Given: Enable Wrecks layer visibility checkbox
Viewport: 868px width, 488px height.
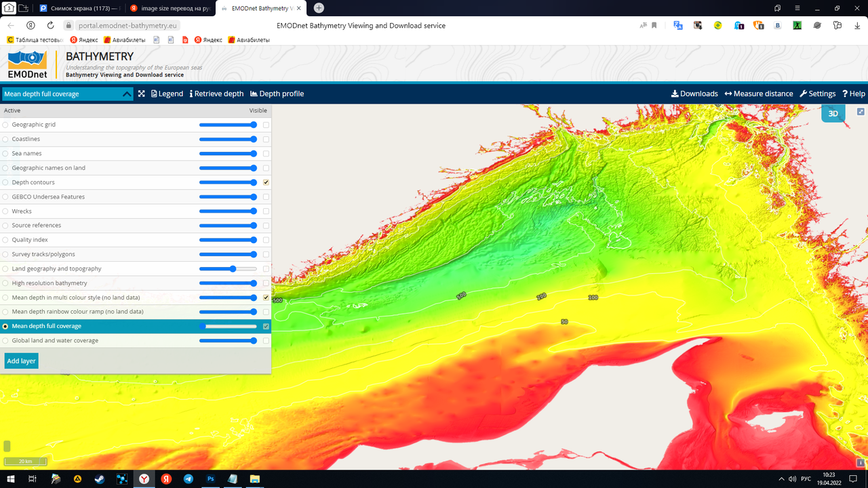Looking at the screenshot, I should 266,211.
